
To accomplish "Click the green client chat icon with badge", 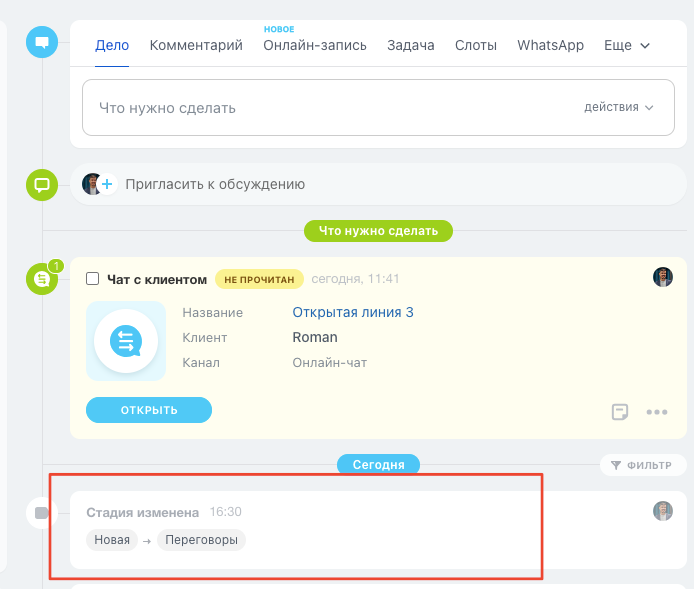I will pos(42,279).
